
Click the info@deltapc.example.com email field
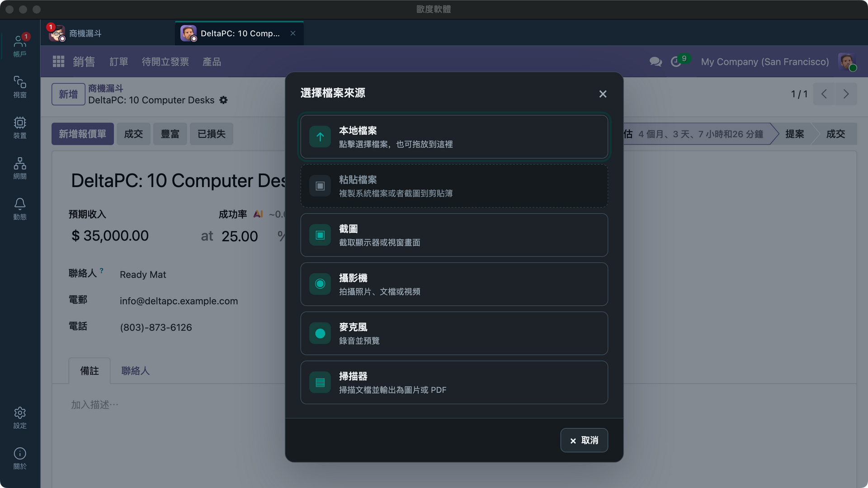(x=179, y=301)
